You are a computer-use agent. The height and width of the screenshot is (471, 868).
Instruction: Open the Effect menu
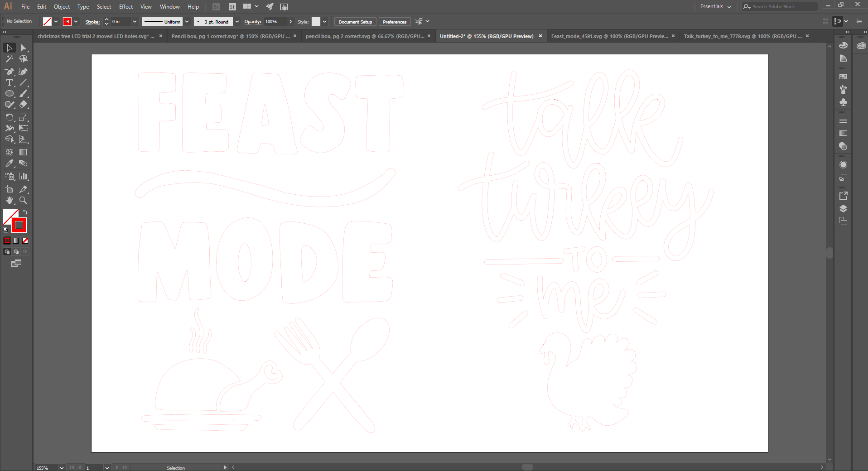click(x=126, y=7)
